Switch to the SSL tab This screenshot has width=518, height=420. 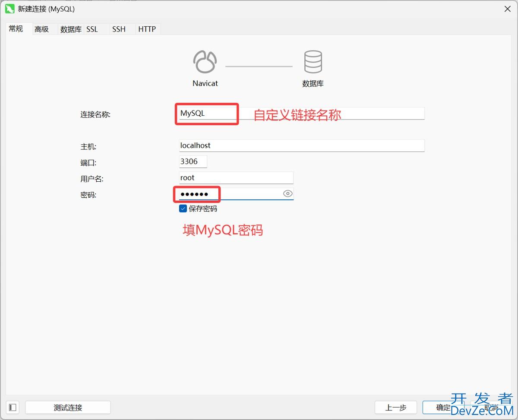click(92, 29)
